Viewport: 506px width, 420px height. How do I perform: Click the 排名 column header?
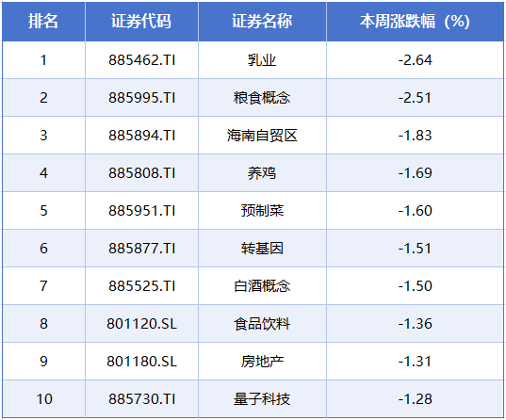pos(43,22)
